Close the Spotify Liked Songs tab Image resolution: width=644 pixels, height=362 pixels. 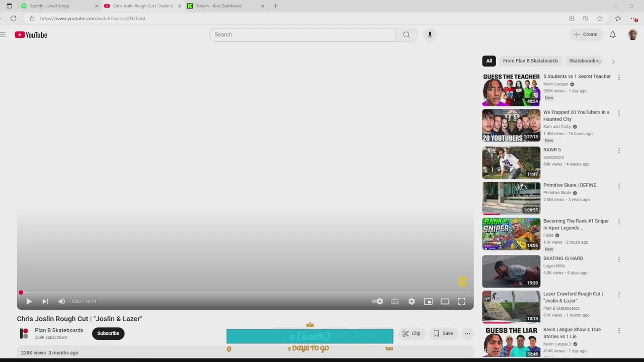[97, 6]
